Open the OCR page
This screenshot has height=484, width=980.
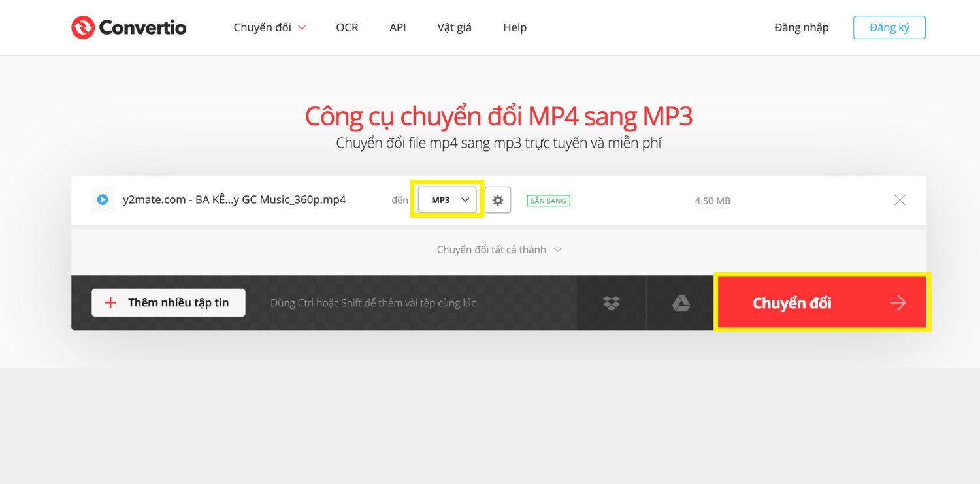[347, 27]
